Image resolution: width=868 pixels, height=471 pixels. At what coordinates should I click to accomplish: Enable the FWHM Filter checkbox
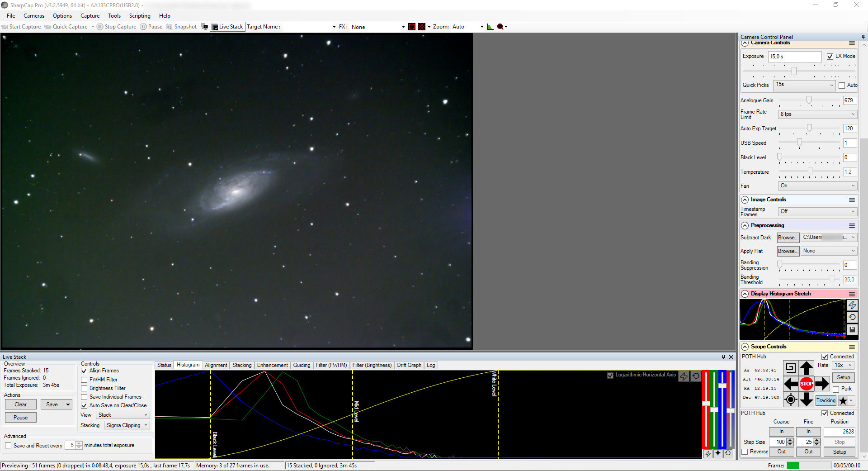point(84,380)
